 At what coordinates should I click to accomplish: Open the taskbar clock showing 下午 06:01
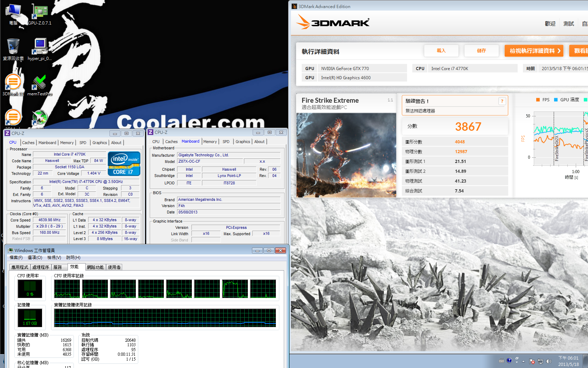click(x=568, y=361)
